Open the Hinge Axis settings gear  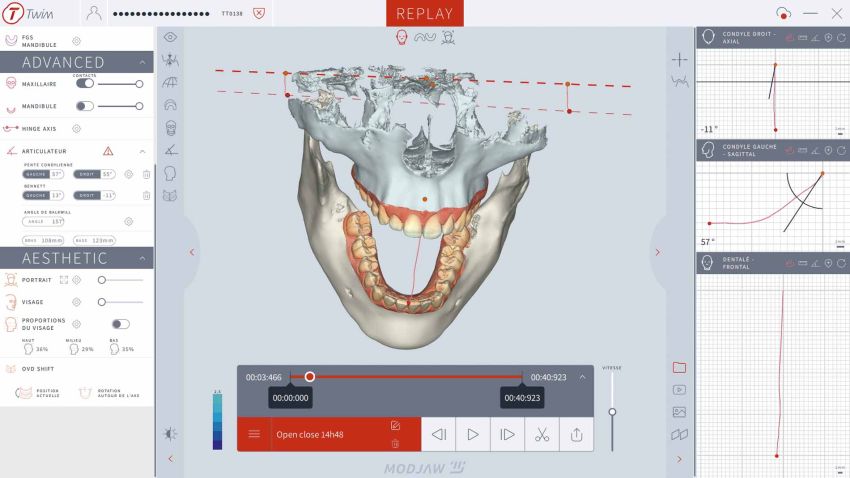(x=76, y=128)
